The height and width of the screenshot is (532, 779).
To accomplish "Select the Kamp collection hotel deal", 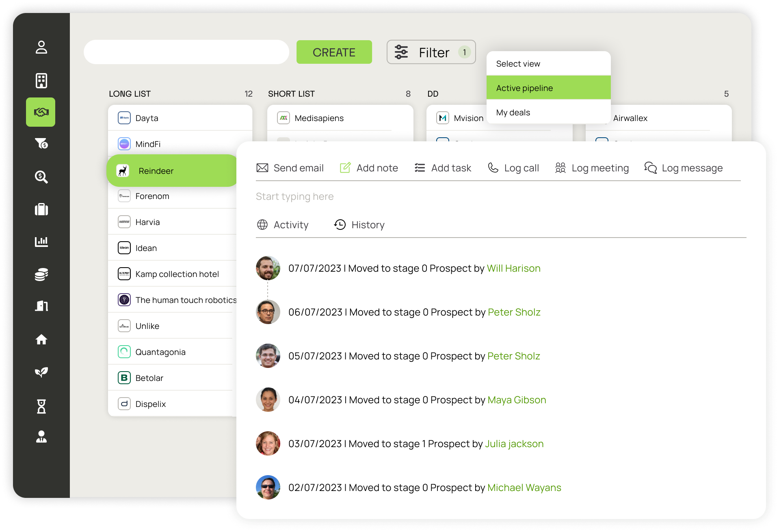I will pyautogui.click(x=177, y=274).
